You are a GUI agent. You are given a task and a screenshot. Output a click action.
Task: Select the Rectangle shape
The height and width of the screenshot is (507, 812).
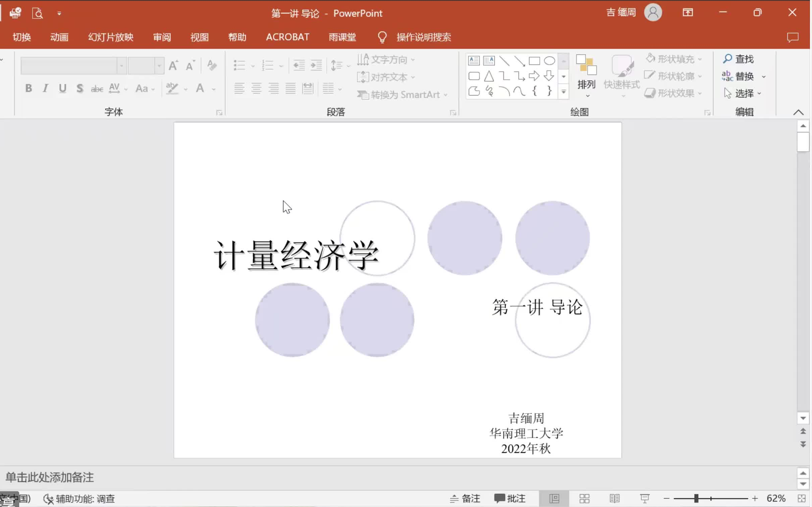pos(534,61)
